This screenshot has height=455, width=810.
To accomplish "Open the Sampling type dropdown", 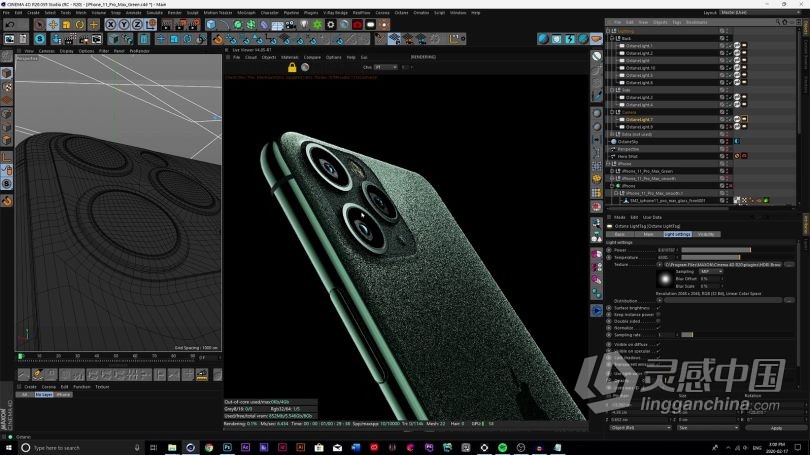I will tap(711, 272).
